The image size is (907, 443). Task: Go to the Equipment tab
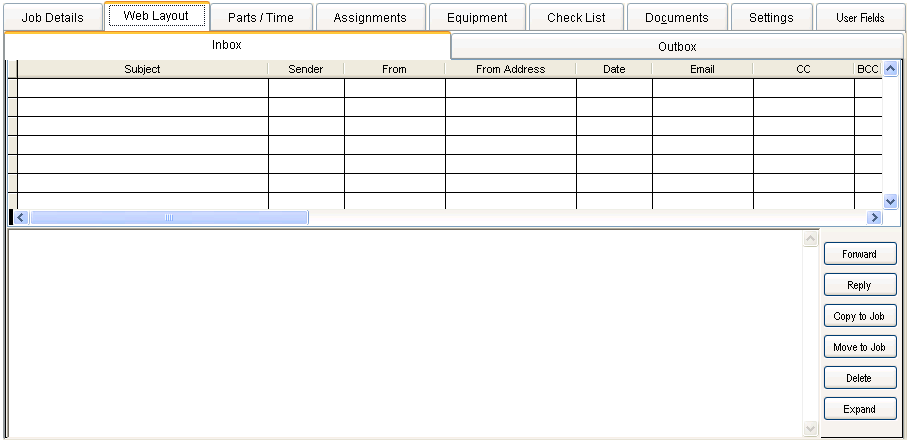[477, 17]
